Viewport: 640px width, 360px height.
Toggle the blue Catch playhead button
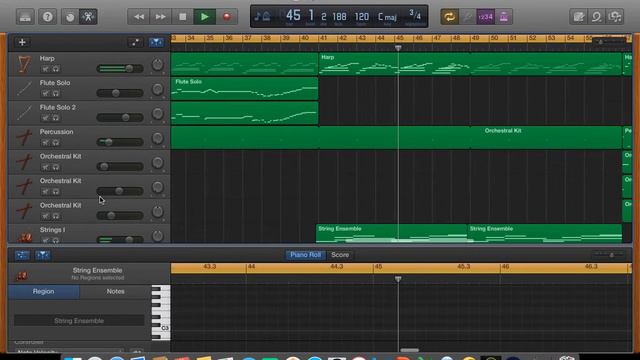[156, 42]
